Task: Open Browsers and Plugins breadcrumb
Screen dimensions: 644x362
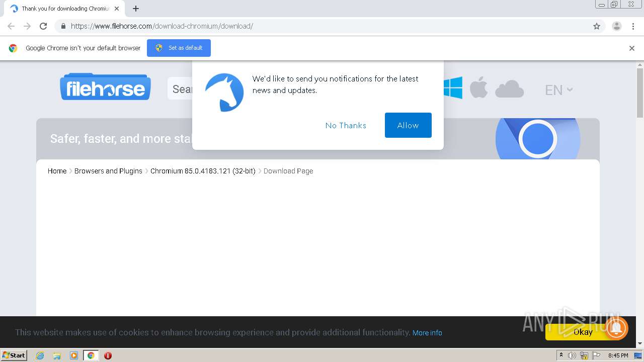Action: (x=108, y=171)
